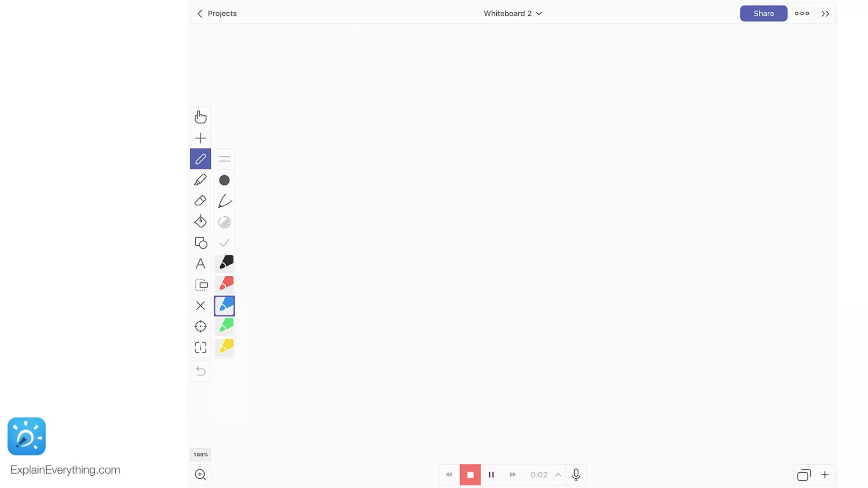868x488 pixels.
Task: Open the zoom magnifier control
Action: pyautogui.click(x=200, y=474)
